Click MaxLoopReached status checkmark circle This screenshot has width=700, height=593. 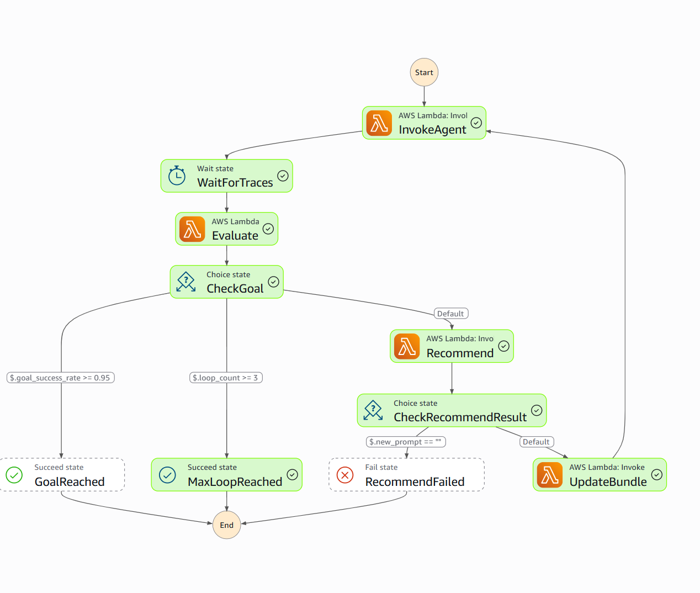coord(293,474)
